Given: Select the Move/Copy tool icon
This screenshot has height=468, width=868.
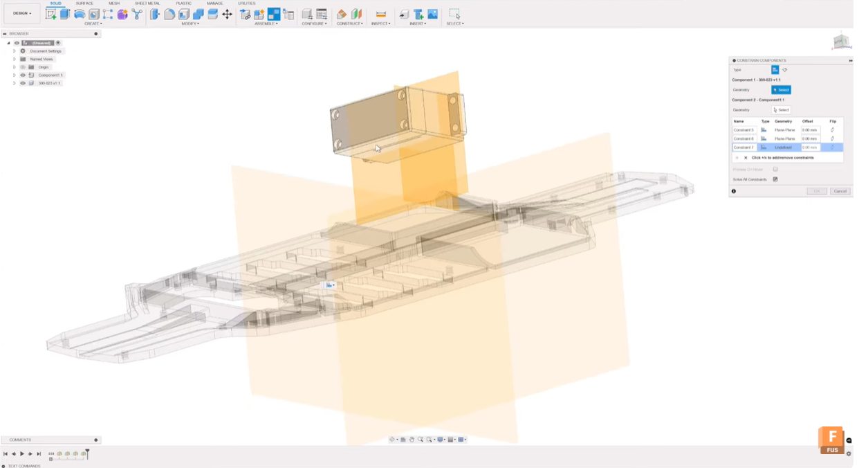Looking at the screenshot, I should coord(227,14).
